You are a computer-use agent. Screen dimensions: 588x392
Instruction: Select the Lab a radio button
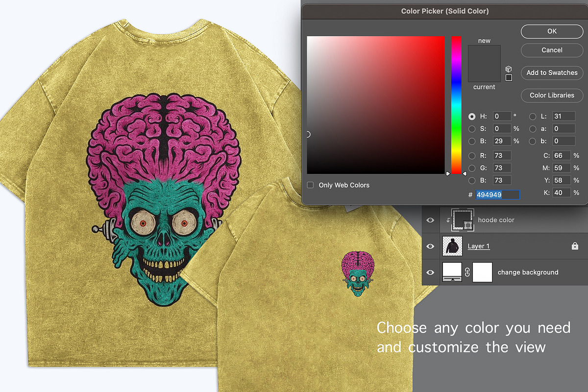coord(533,129)
